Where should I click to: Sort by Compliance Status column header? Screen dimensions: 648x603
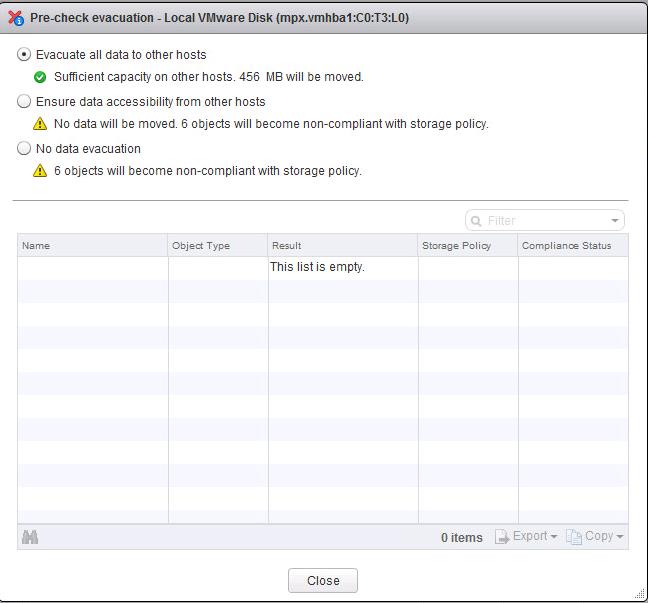coord(573,245)
